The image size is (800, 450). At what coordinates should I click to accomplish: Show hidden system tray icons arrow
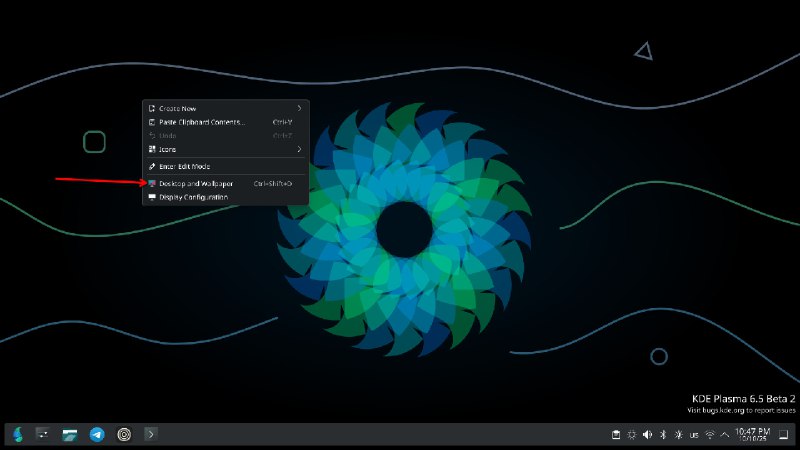tap(725, 435)
